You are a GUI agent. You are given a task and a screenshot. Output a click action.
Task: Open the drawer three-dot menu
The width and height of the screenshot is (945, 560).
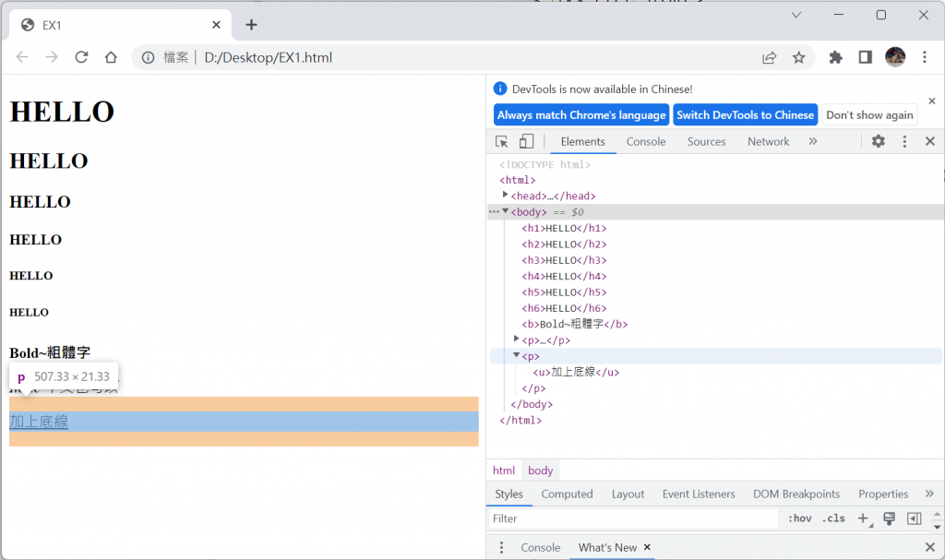[x=501, y=547]
